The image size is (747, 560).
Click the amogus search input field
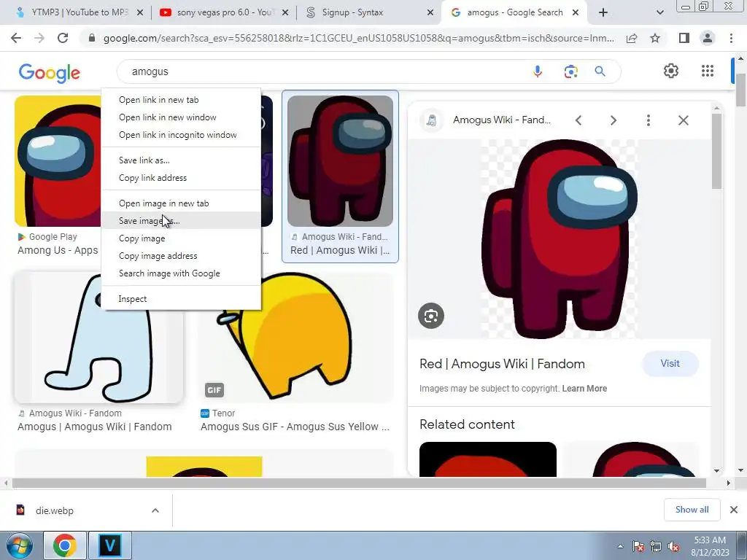click(x=324, y=71)
